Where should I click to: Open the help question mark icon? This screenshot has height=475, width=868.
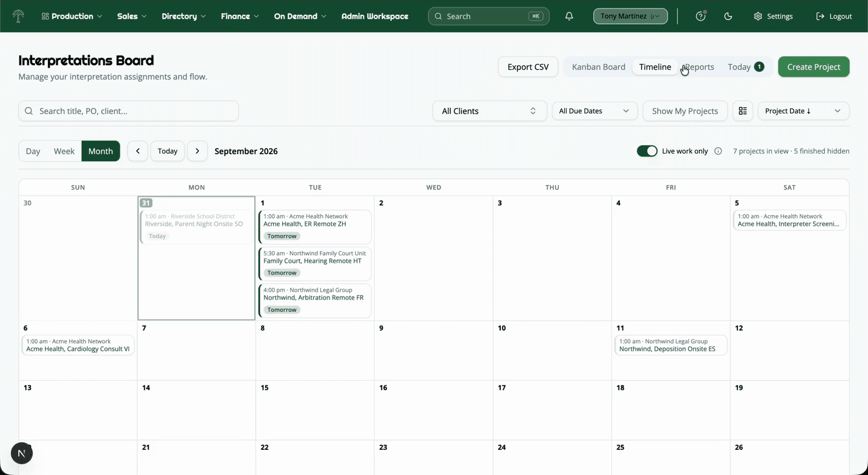click(x=701, y=16)
